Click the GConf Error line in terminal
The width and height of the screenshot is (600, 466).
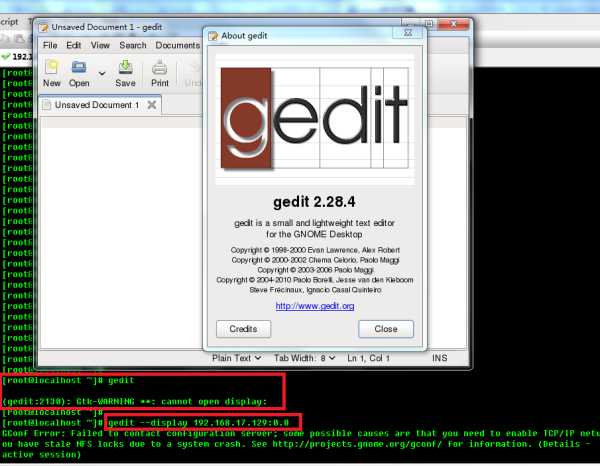tap(301, 433)
